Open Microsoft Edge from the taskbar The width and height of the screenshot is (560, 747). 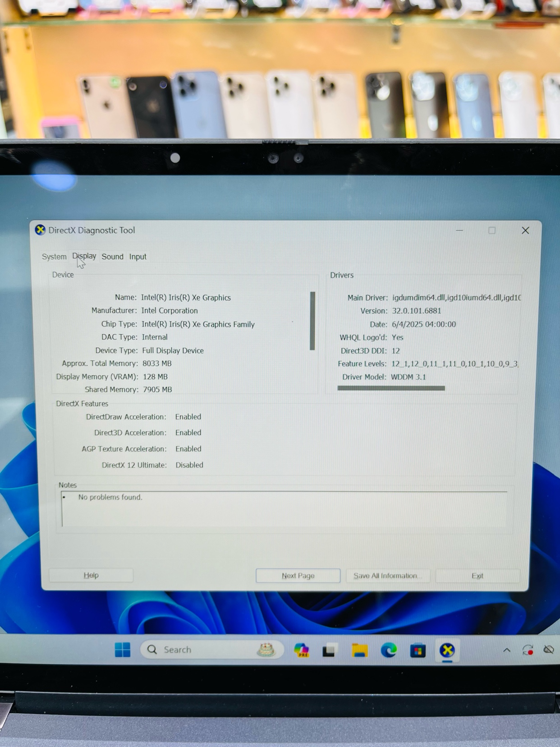pos(389,650)
